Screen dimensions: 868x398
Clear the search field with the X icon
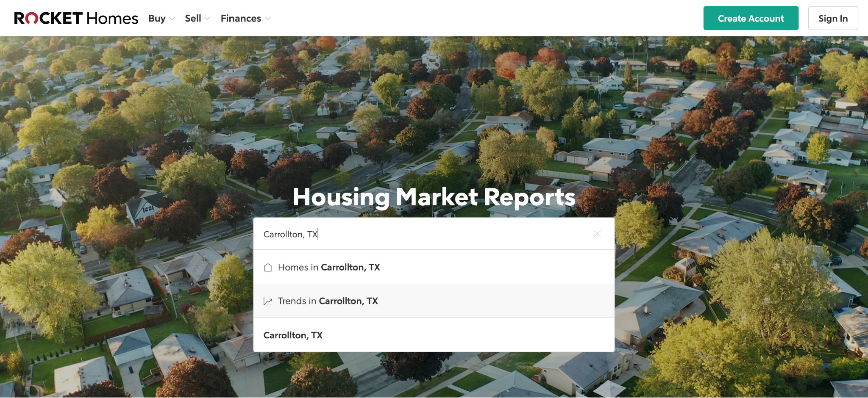[598, 234]
